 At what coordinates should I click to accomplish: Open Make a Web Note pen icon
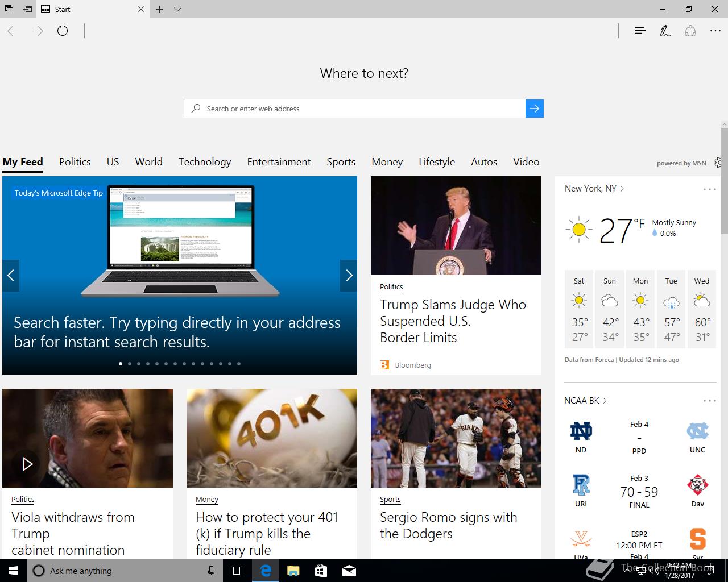click(x=665, y=31)
